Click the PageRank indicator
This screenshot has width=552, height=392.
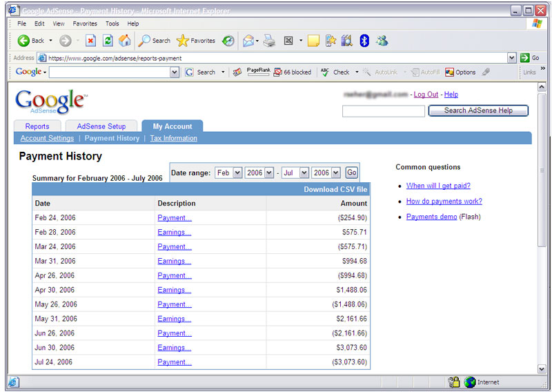pyautogui.click(x=258, y=72)
